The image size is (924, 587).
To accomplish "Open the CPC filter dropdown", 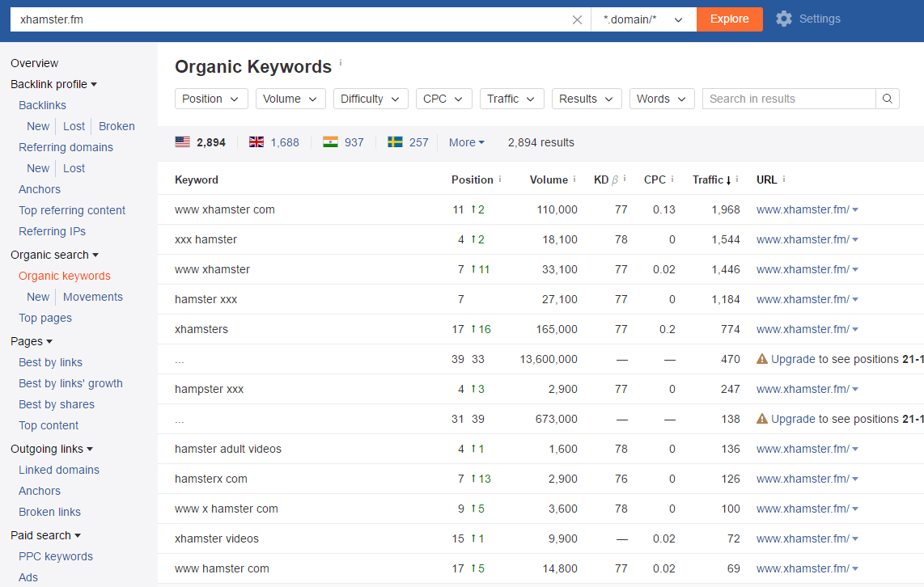I will point(443,99).
